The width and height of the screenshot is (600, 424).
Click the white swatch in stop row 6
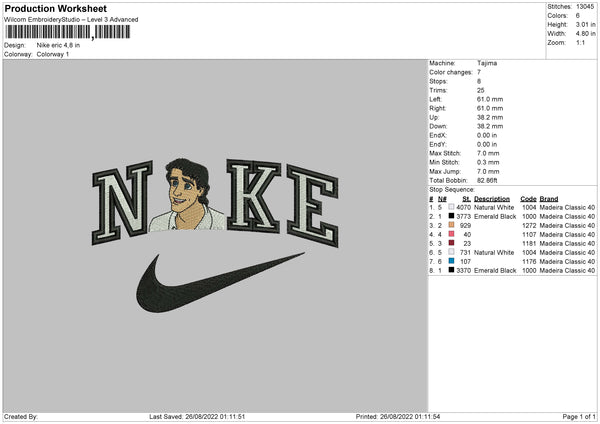[451, 252]
